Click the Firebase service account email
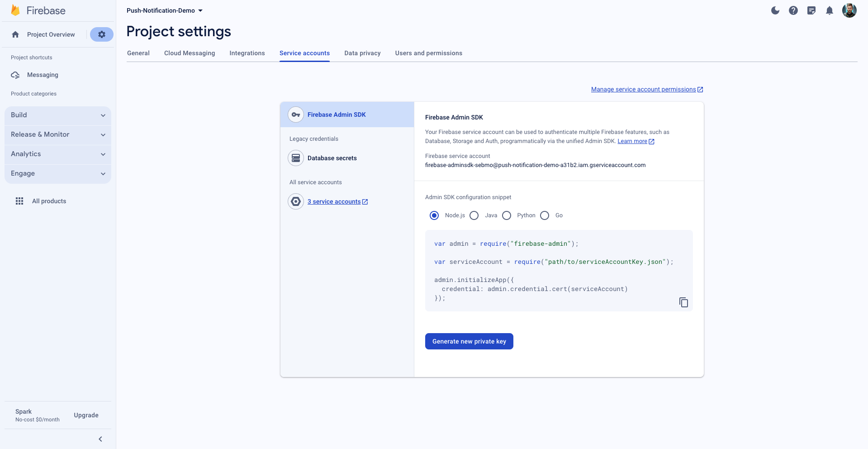The width and height of the screenshot is (868, 449). (x=535, y=165)
